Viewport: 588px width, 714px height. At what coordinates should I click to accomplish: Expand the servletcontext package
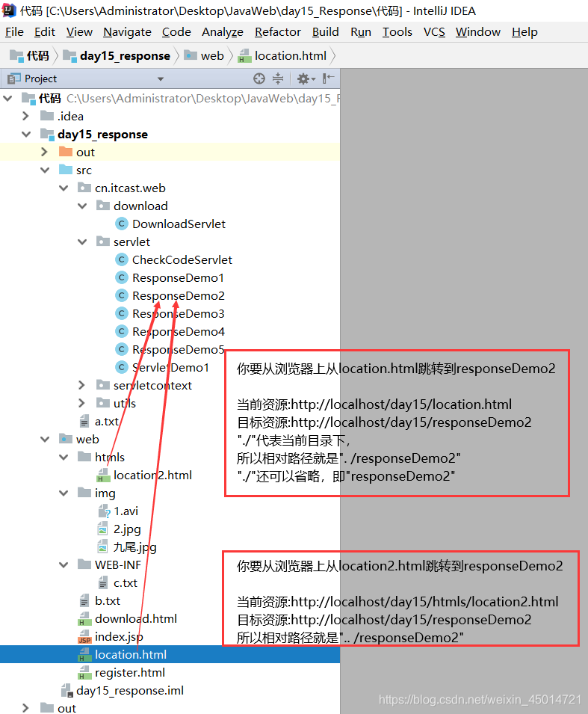point(82,385)
